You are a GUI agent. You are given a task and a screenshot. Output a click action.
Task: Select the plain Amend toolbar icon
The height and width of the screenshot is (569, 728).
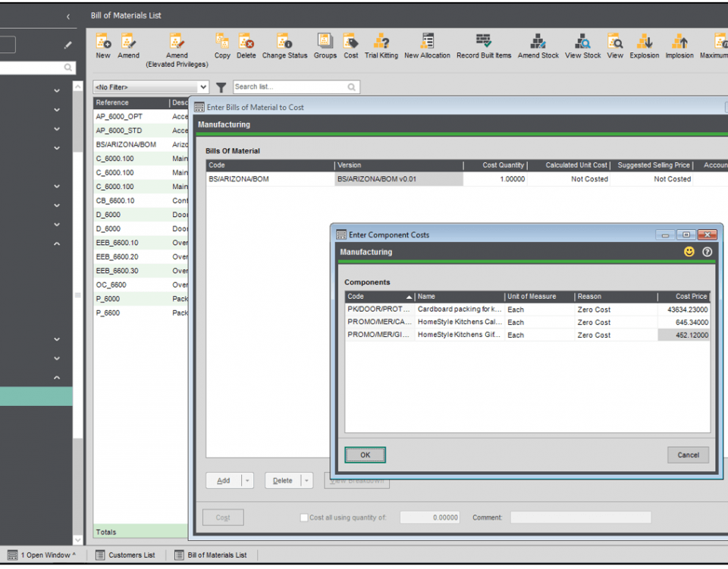(x=128, y=46)
